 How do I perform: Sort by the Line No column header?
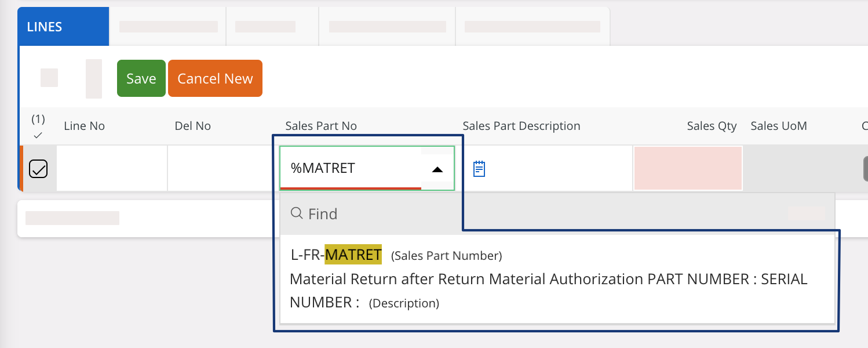click(84, 126)
